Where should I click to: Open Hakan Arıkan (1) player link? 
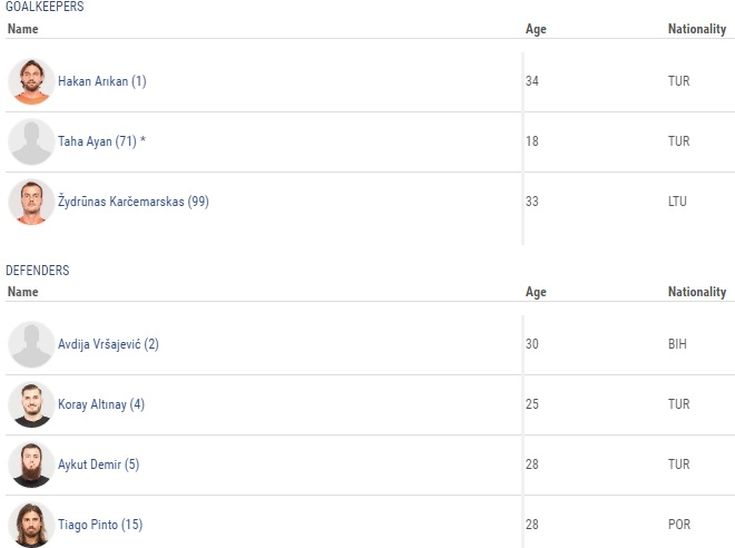[102, 82]
